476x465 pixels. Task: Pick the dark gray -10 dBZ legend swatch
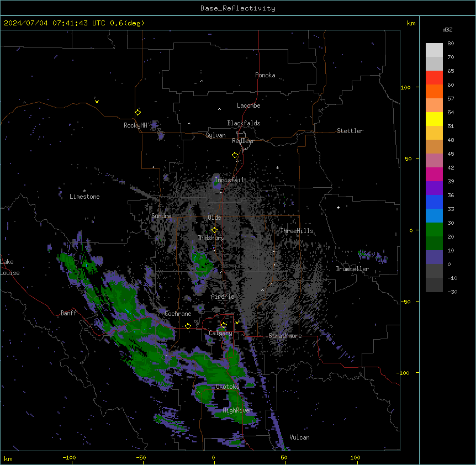pyautogui.click(x=434, y=285)
